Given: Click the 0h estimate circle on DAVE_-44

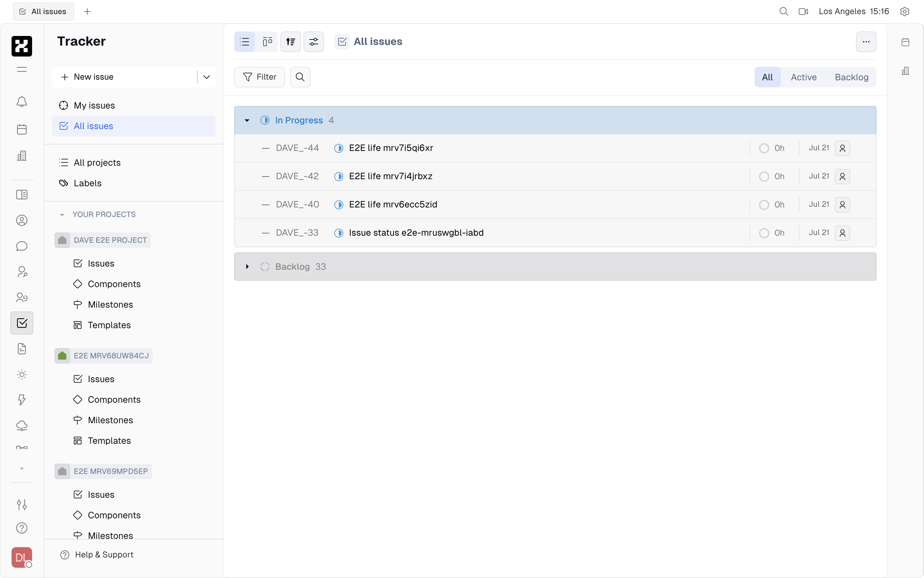Looking at the screenshot, I should click(x=764, y=148).
